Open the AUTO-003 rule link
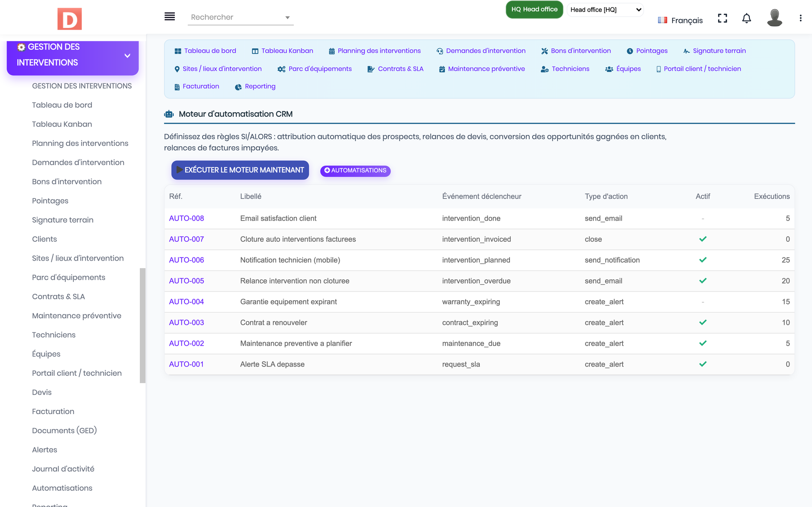 [x=187, y=323]
